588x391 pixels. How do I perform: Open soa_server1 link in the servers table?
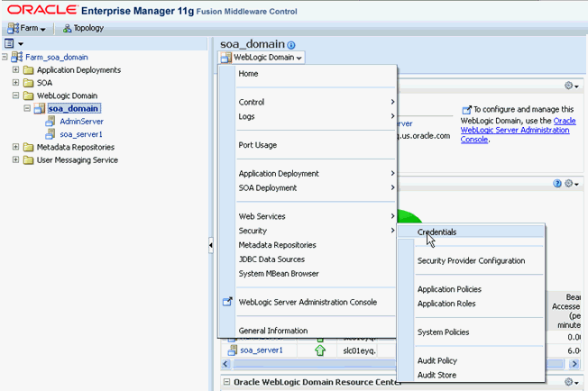point(262,350)
